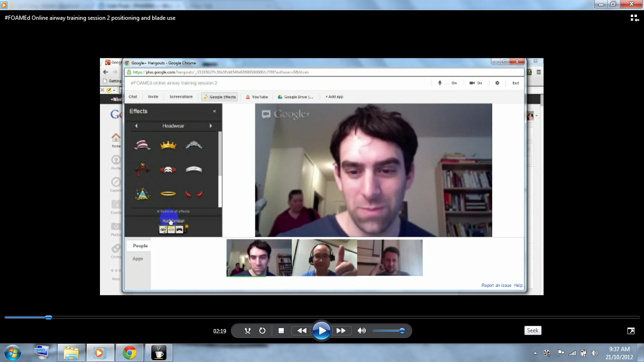Open the Windows Start menu

point(11,353)
